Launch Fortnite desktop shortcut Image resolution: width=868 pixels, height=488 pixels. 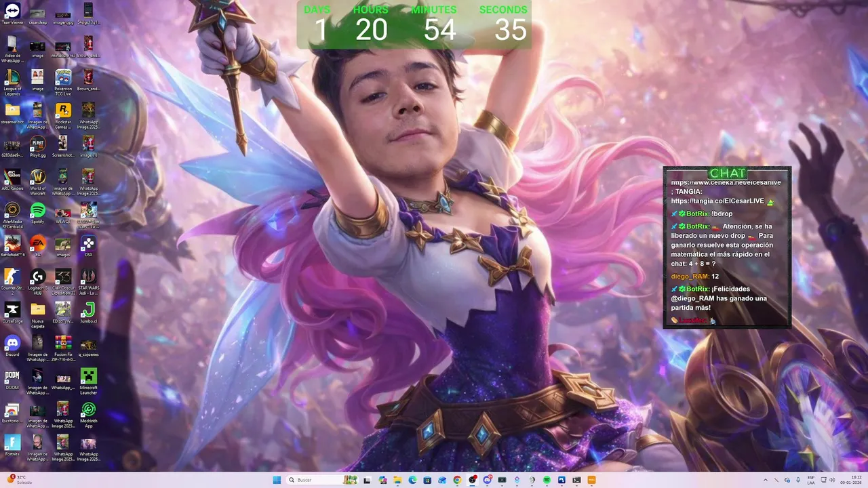point(12,445)
